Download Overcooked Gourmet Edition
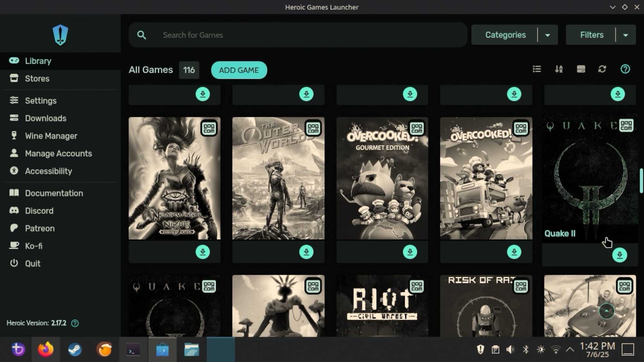The image size is (644, 362). tap(410, 252)
